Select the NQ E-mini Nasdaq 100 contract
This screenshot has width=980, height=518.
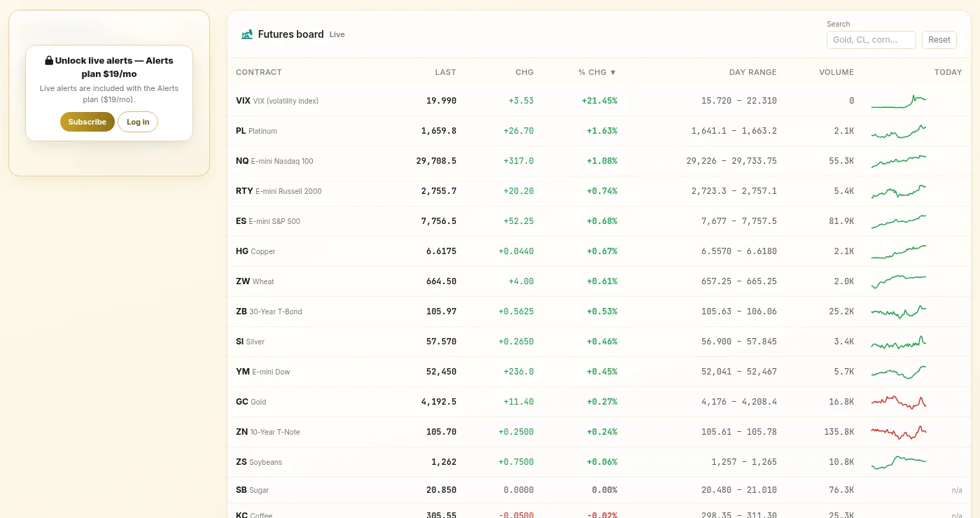[274, 161]
